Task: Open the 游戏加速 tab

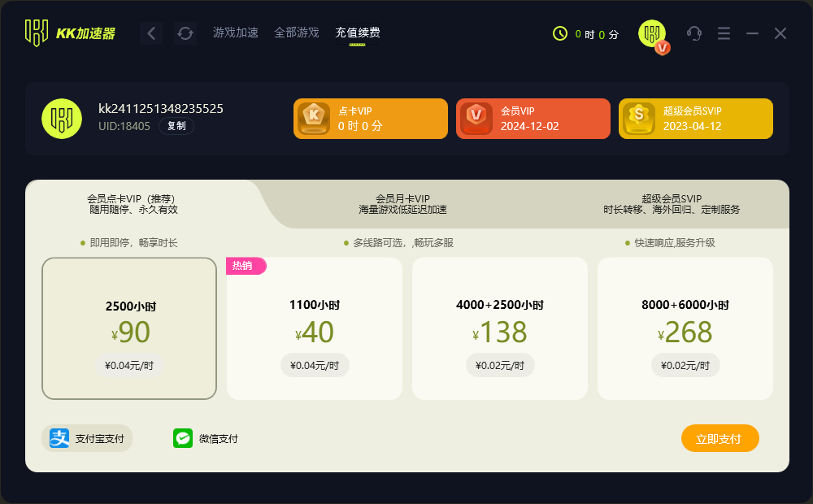Action: (236, 33)
